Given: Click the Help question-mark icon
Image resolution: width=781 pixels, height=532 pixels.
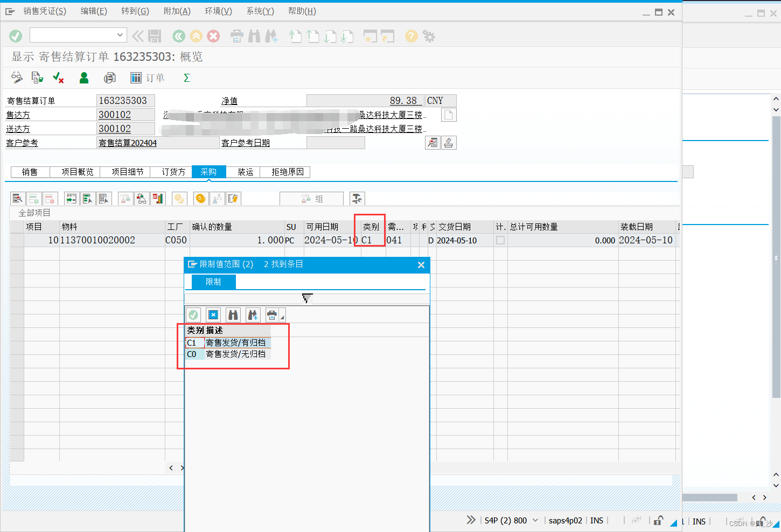Looking at the screenshot, I should coord(411,36).
